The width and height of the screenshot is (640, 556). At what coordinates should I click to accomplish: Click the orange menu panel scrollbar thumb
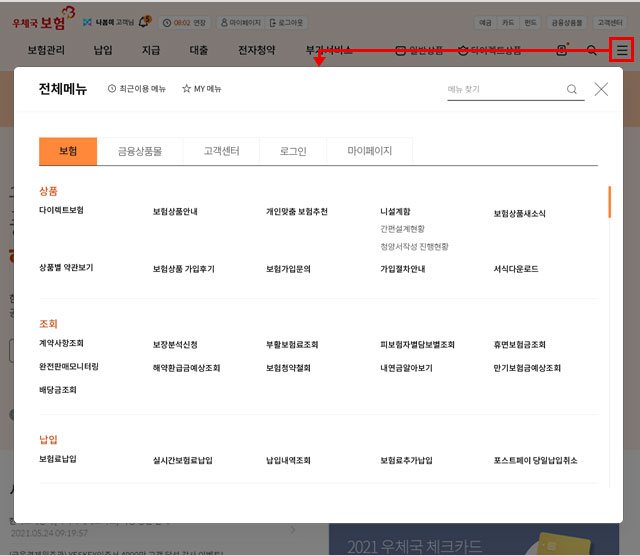[x=609, y=202]
